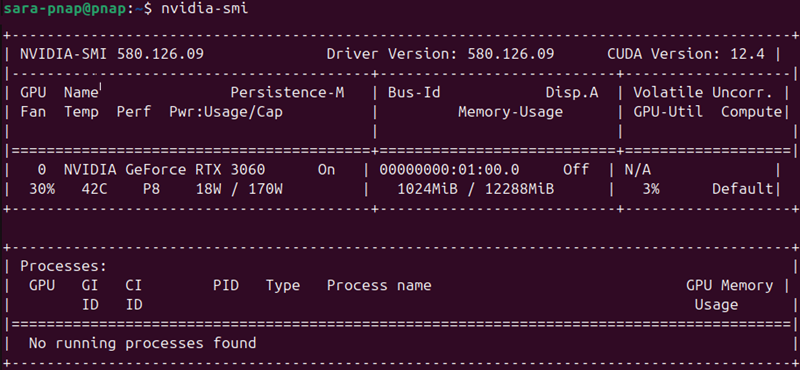Click the Fan column header
This screenshot has height=370, width=800.
(x=33, y=112)
